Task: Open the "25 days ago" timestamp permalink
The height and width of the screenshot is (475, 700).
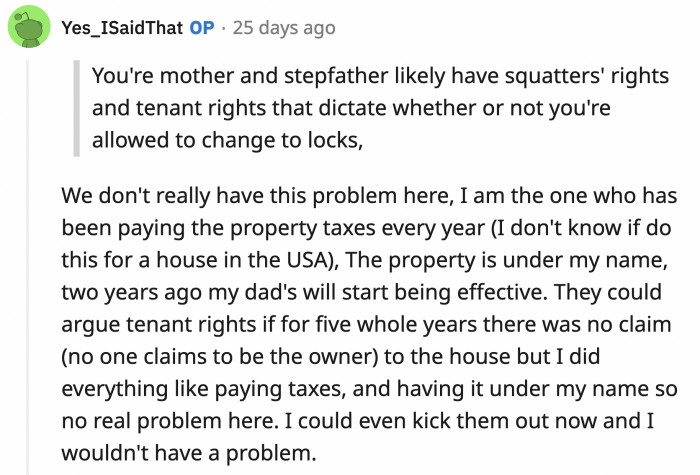Action: (x=284, y=28)
